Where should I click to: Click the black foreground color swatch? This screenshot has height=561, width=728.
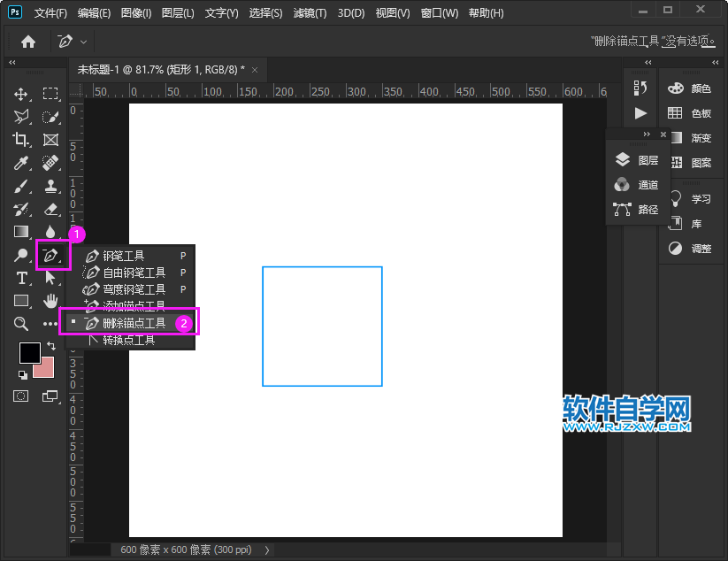(29, 352)
